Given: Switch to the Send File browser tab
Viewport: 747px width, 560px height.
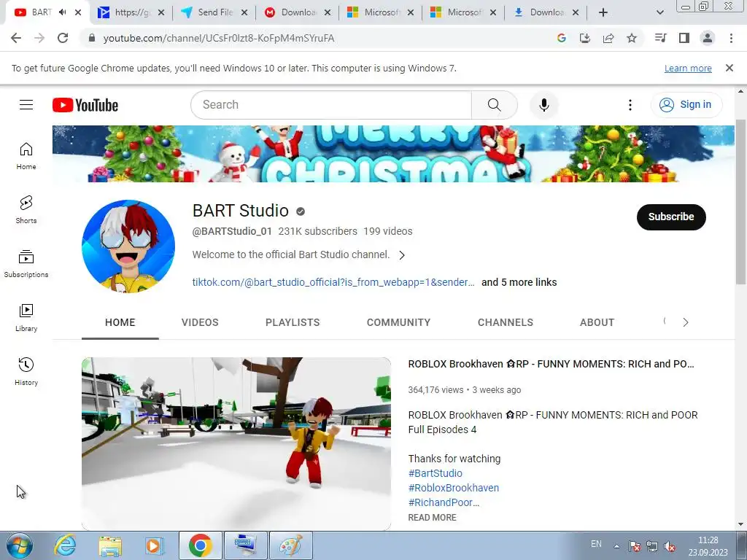Looking at the screenshot, I should [x=215, y=12].
